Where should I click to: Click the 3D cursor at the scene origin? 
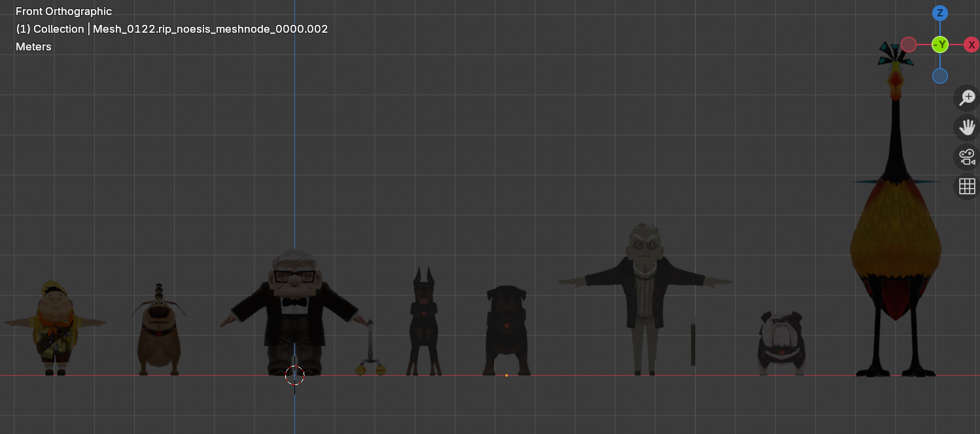pos(294,374)
